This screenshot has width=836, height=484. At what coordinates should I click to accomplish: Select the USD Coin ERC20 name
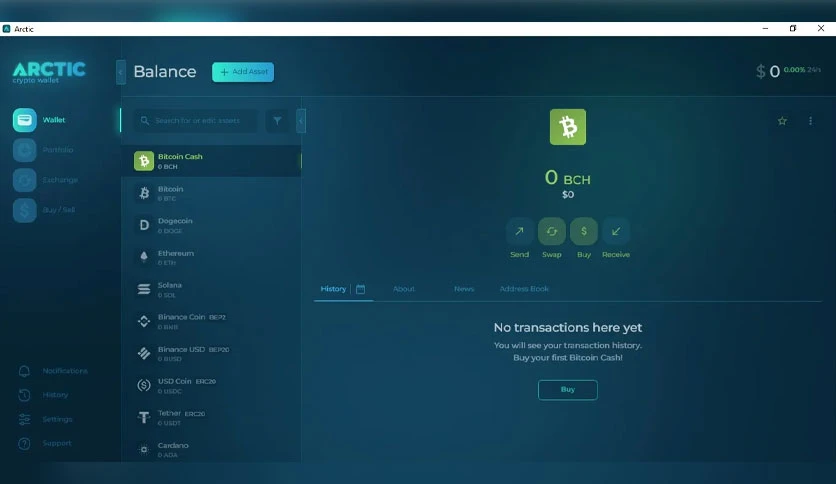click(187, 382)
